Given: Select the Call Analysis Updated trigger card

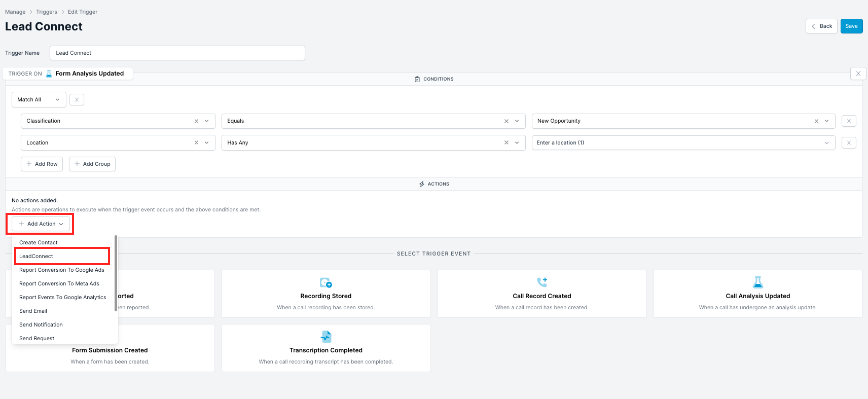Looking at the screenshot, I should pyautogui.click(x=758, y=294).
